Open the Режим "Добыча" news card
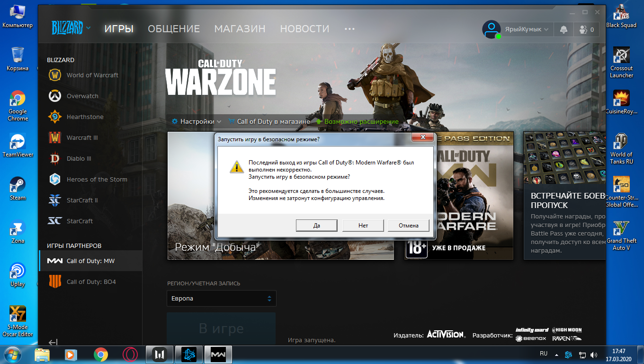 click(281, 196)
